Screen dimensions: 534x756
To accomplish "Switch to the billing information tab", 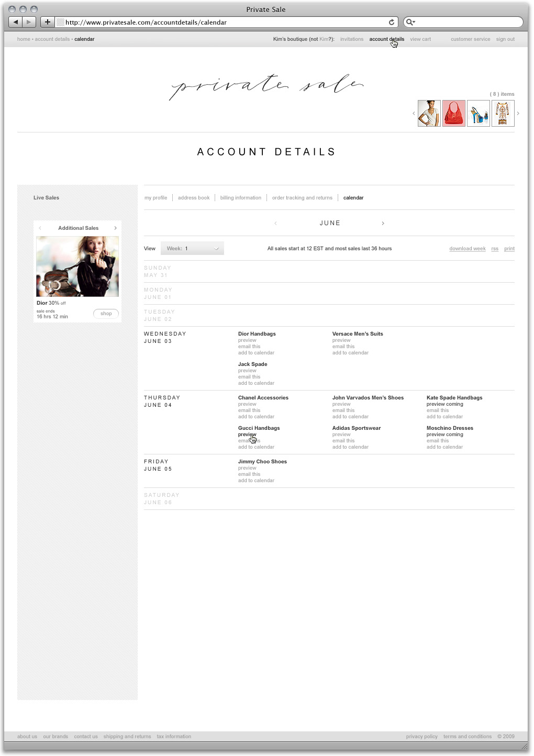I will (x=241, y=198).
